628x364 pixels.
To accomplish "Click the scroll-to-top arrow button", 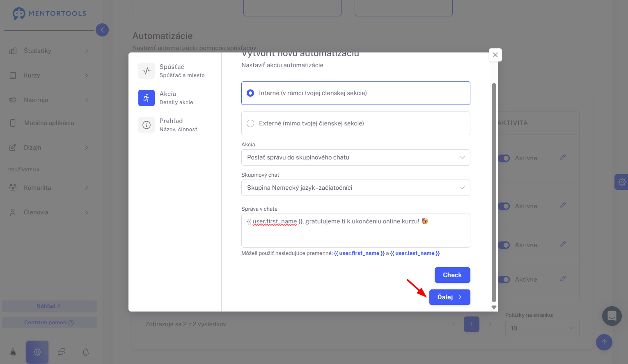I will click(x=604, y=342).
